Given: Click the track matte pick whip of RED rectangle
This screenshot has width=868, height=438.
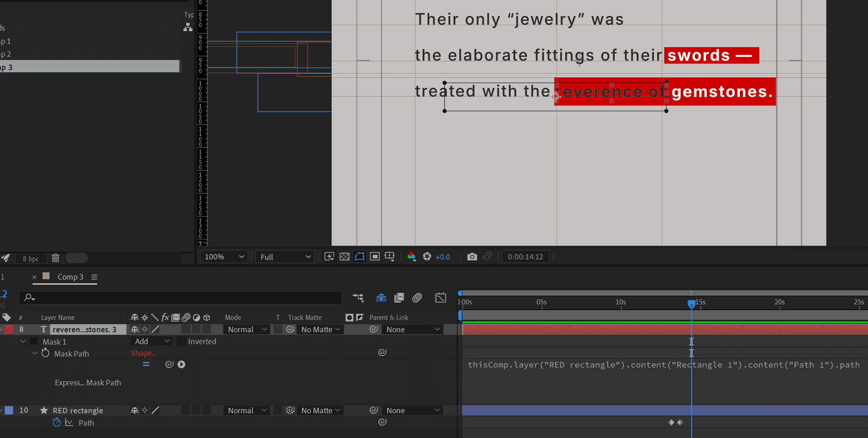Looking at the screenshot, I should (290, 411).
